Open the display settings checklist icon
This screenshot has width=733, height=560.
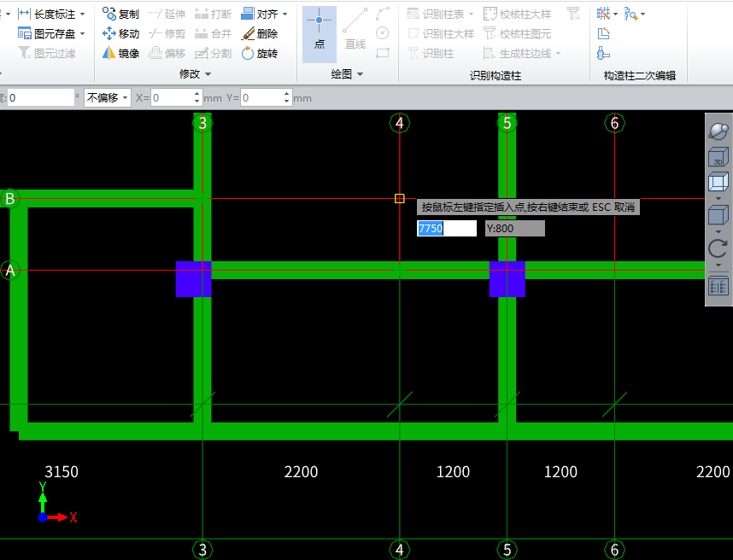tap(718, 286)
